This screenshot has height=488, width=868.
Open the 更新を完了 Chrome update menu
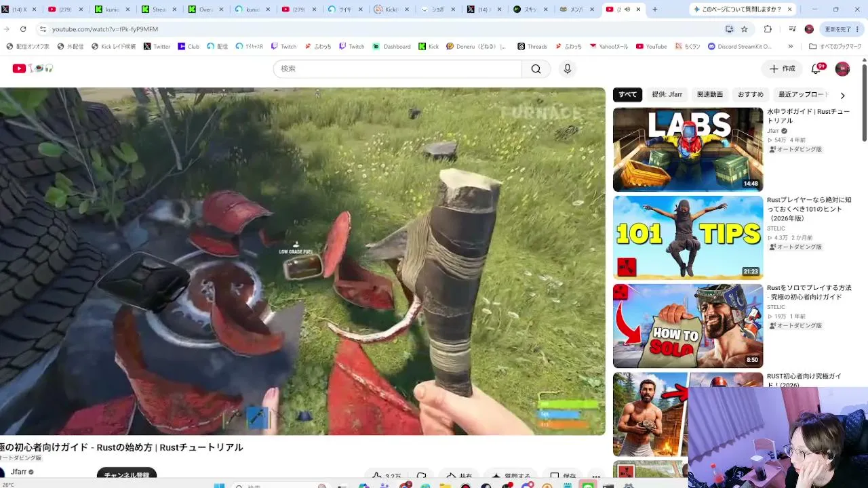pyautogui.click(x=842, y=29)
